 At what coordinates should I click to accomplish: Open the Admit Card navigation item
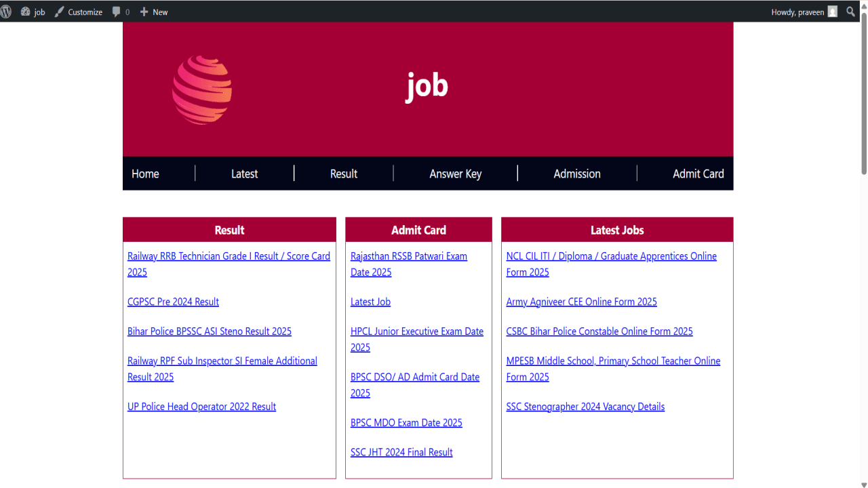click(x=698, y=174)
